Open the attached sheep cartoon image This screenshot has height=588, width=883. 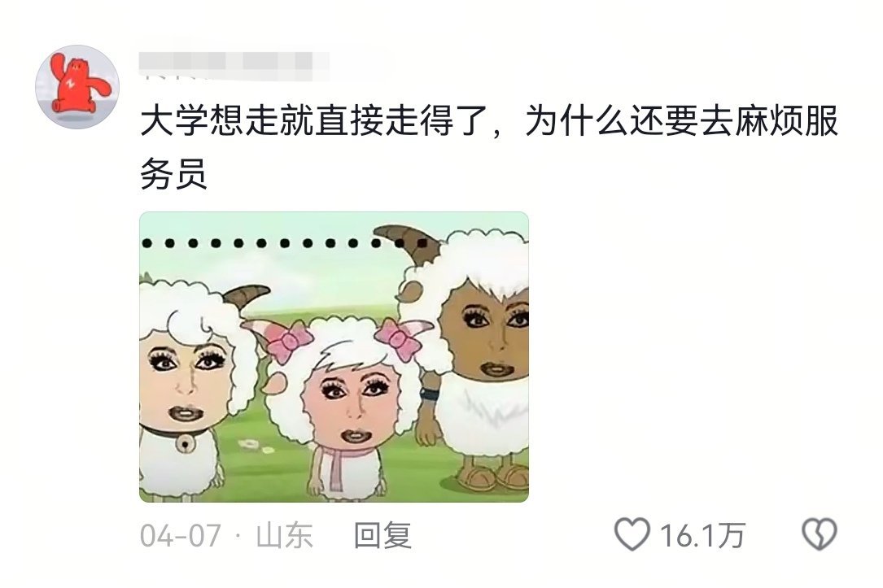(334, 357)
